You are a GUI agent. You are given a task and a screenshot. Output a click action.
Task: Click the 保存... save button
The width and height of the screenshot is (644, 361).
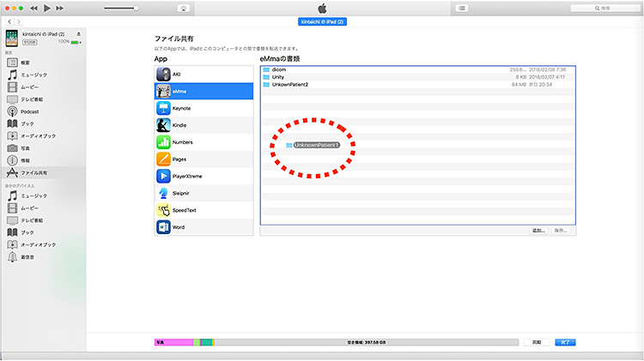561,231
